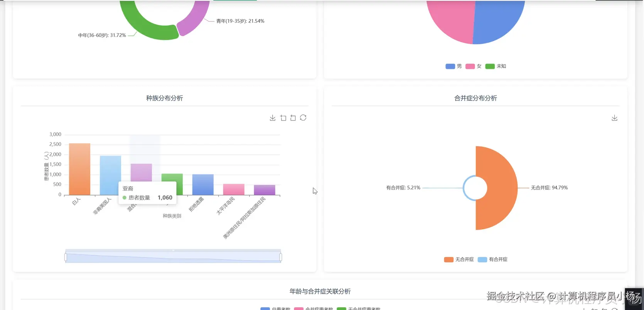Save the 种族分布分析 chart as image
Image resolution: width=644 pixels, height=310 pixels.
click(x=273, y=118)
